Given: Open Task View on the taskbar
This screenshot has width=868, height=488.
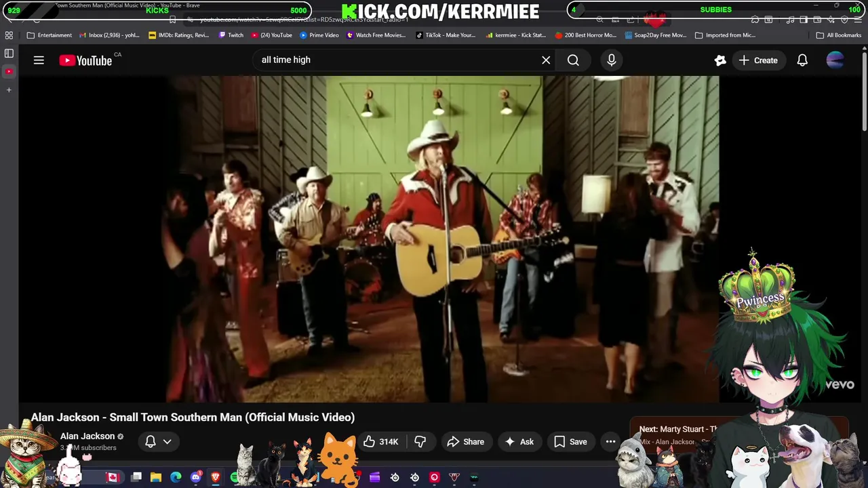Looking at the screenshot, I should 136,477.
